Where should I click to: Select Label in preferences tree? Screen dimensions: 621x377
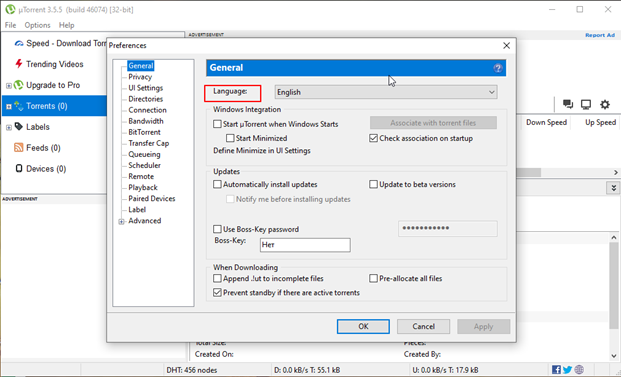[137, 210]
